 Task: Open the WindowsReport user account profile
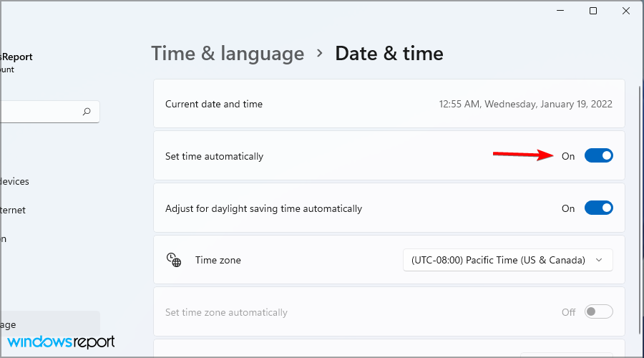coord(16,62)
